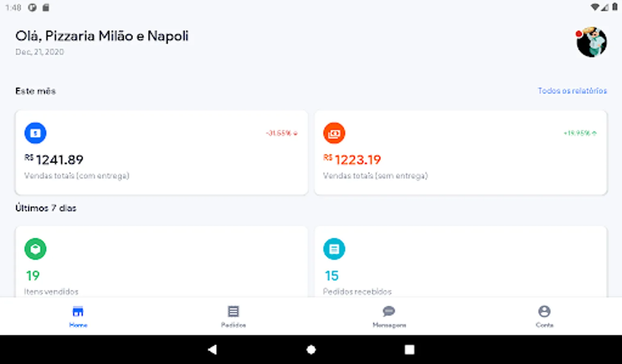
Task: Switch to the Home tab
Action: 78,316
